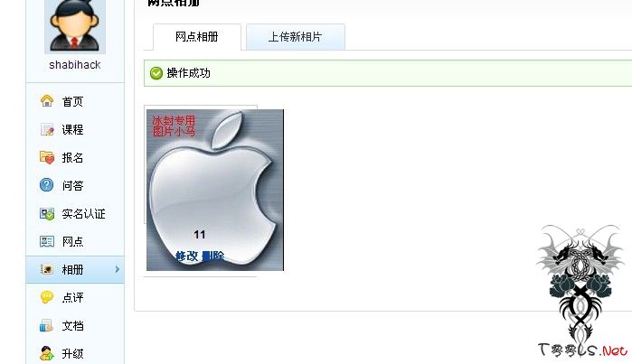Open the 上传新相片 tab
This screenshot has width=632, height=364.
pos(296,37)
